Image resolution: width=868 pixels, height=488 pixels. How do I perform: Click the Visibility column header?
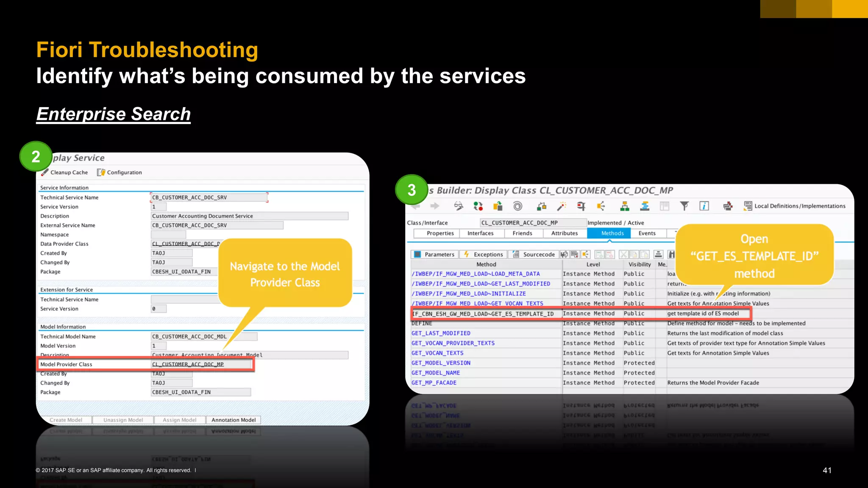[x=640, y=264]
